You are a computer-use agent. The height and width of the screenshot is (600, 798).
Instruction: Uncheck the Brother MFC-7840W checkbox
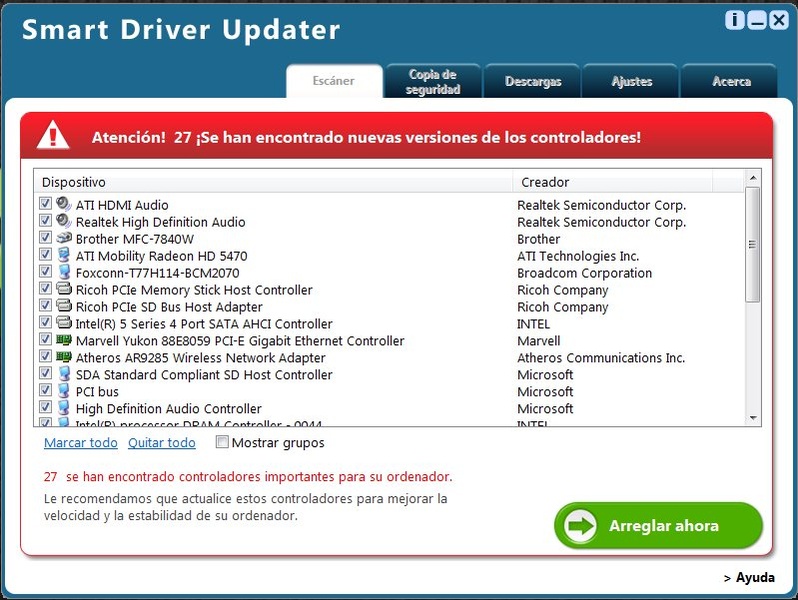(x=45, y=238)
